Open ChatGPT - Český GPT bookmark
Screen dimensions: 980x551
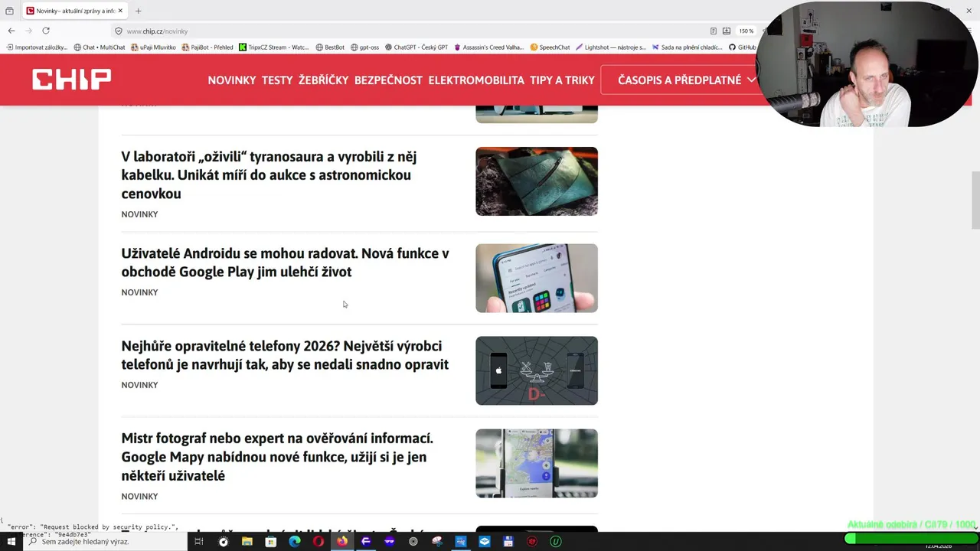pyautogui.click(x=416, y=47)
